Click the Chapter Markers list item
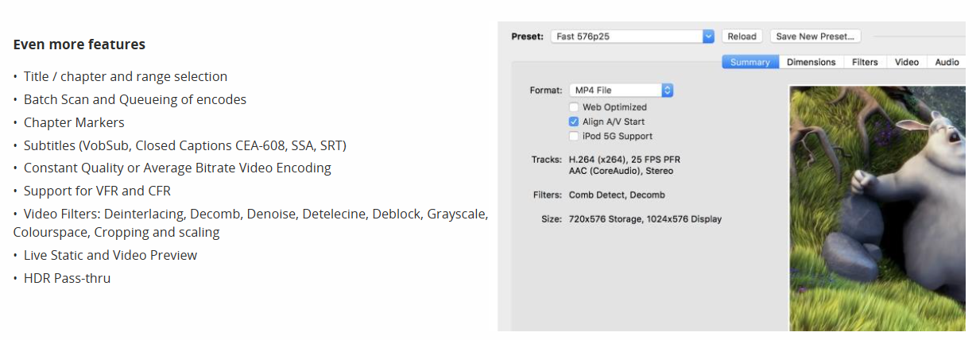The image size is (980, 340). 74,122
